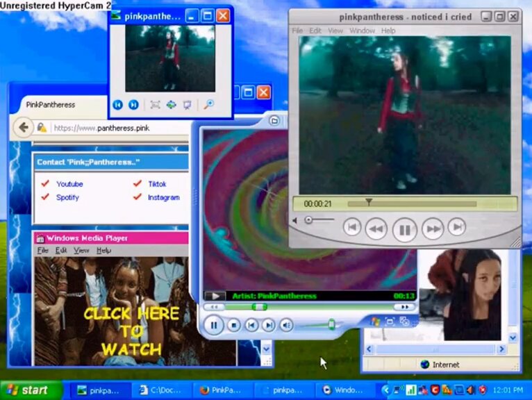The image size is (532, 400).
Task: Start slideshow in picture viewer
Action: click(x=188, y=105)
